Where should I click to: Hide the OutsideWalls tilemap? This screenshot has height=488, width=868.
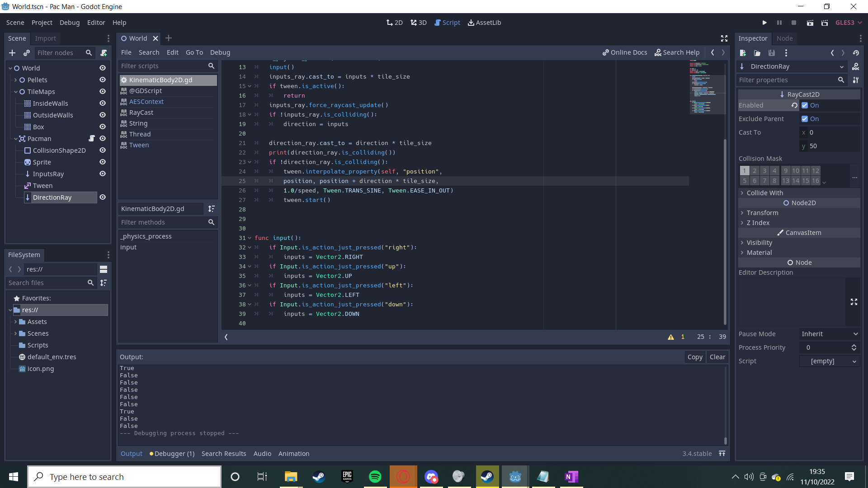tap(103, 115)
